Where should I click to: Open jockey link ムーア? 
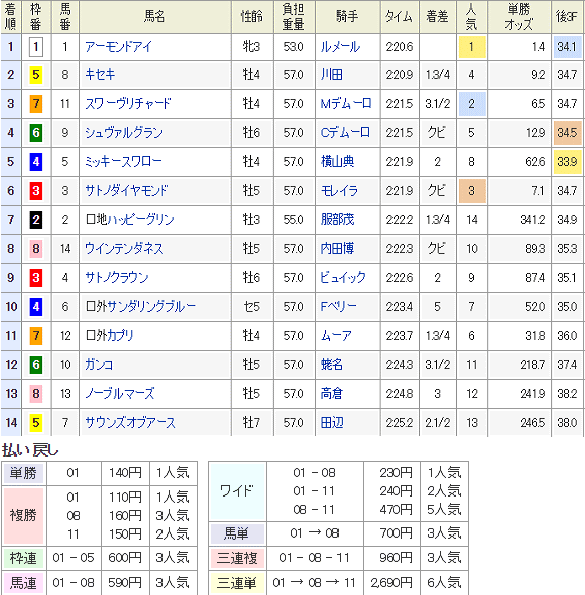pos(336,335)
